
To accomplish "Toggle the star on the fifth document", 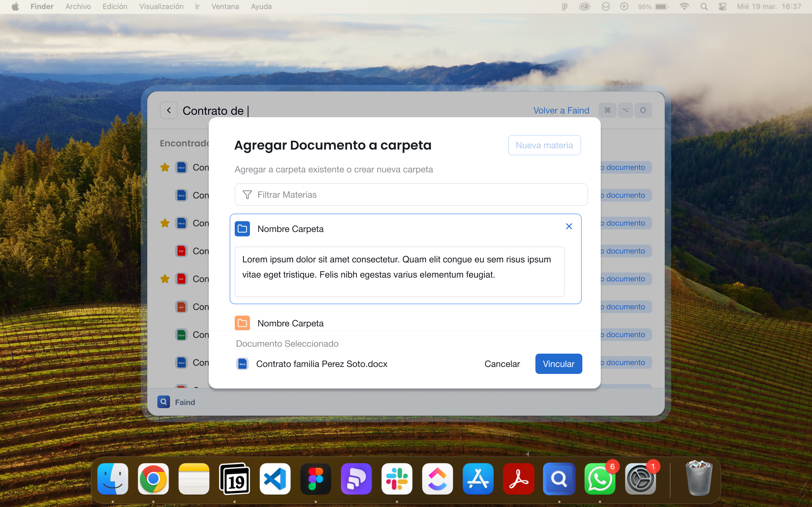I will click(x=165, y=279).
